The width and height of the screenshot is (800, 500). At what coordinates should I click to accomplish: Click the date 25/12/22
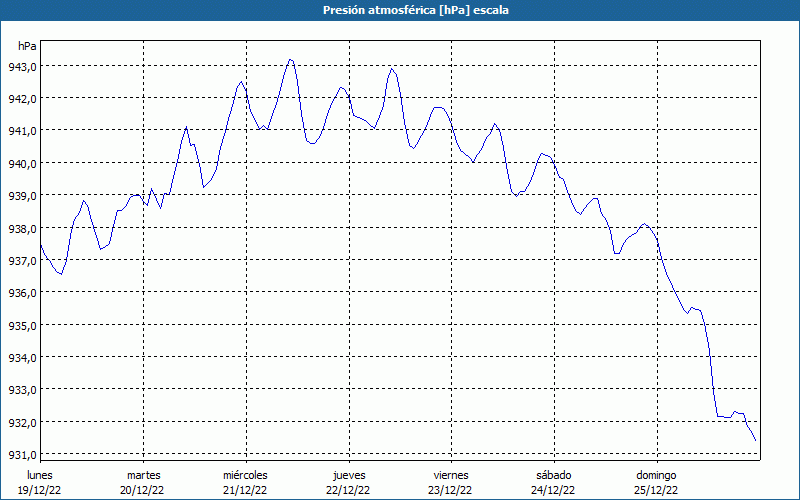[656, 490]
